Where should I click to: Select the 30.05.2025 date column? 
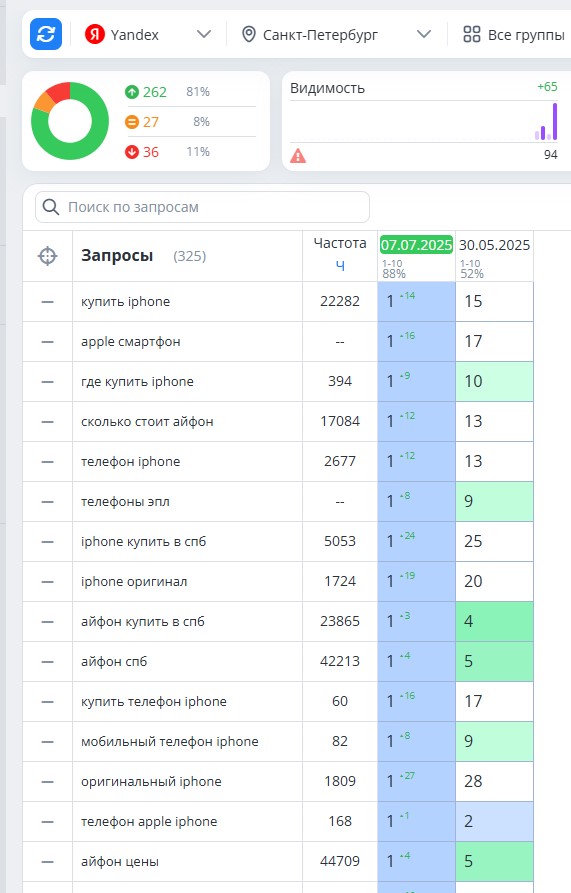(x=494, y=245)
